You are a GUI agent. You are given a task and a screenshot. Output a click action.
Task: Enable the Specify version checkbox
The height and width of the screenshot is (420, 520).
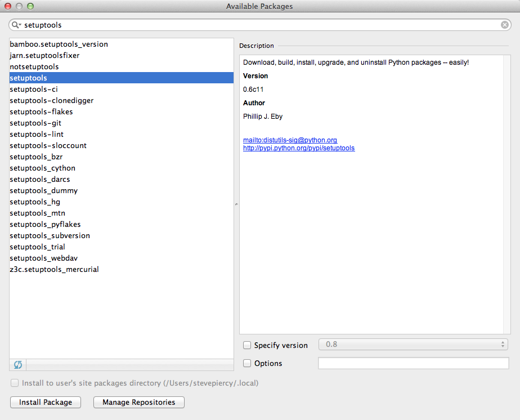247,345
